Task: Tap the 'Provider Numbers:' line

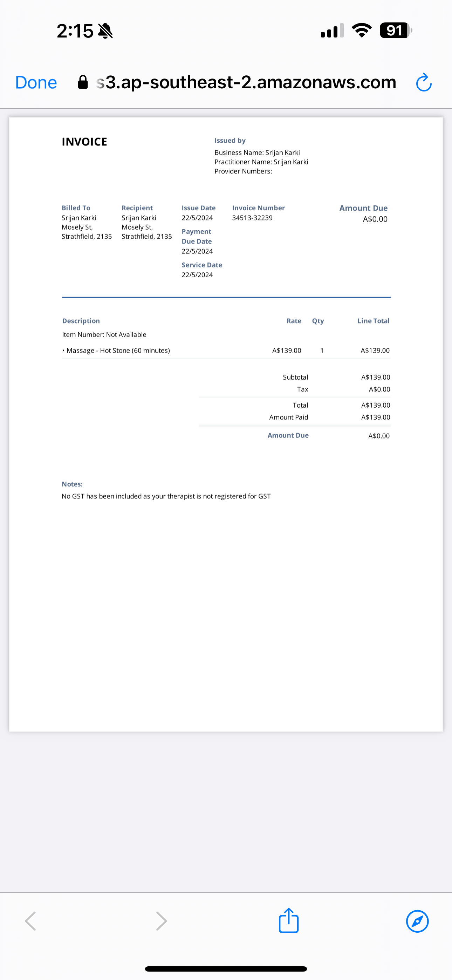Action: (x=243, y=171)
